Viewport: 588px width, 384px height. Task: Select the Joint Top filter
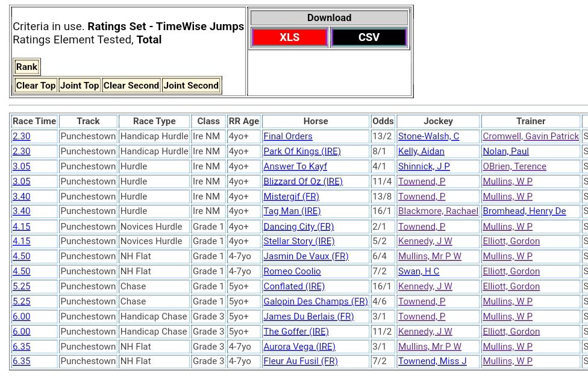[79, 86]
